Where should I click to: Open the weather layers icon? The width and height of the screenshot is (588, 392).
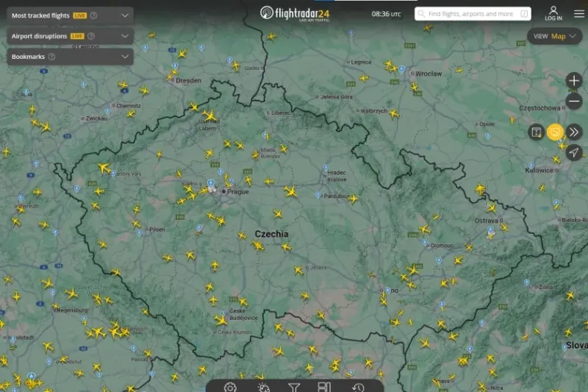click(263, 387)
